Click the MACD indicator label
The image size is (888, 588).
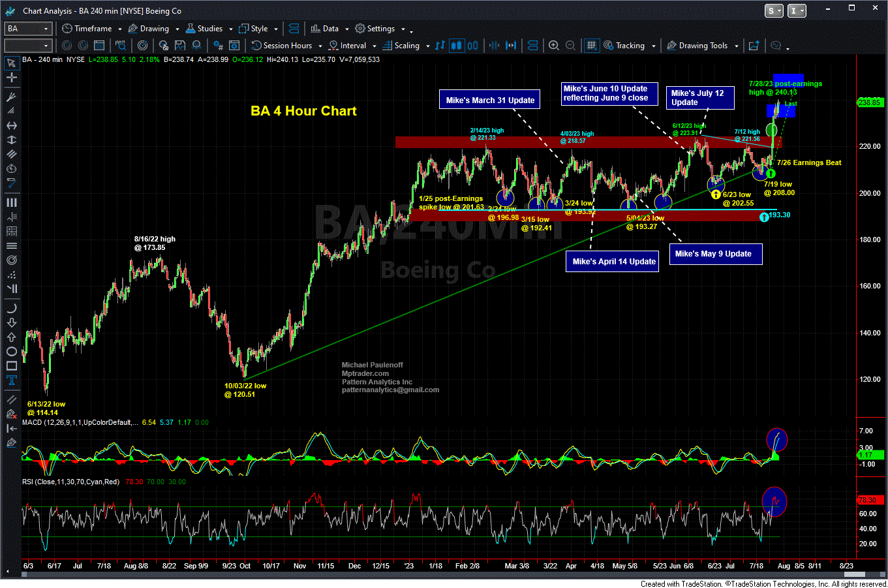click(80, 423)
